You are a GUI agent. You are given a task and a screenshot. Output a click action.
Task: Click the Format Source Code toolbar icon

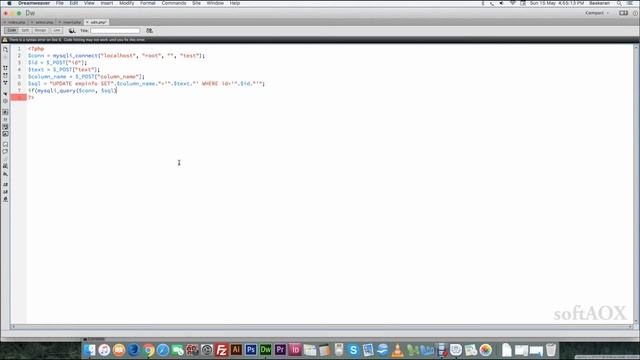(x=5, y=199)
